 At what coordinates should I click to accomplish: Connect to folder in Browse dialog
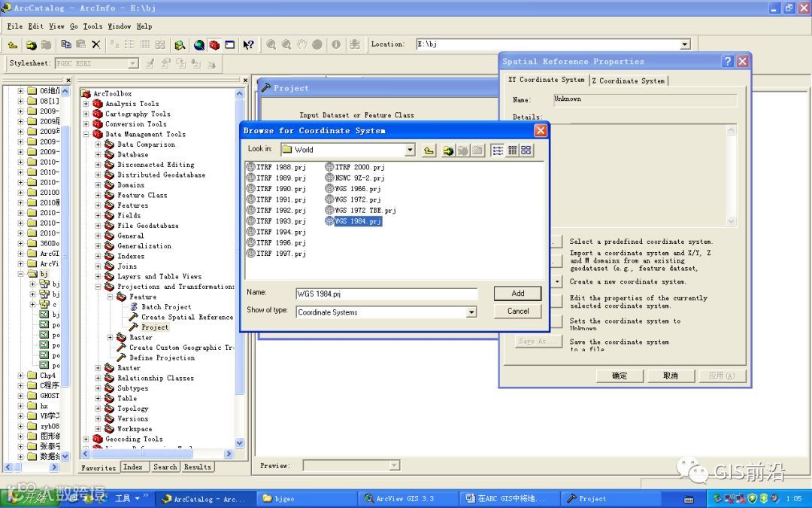point(448,151)
